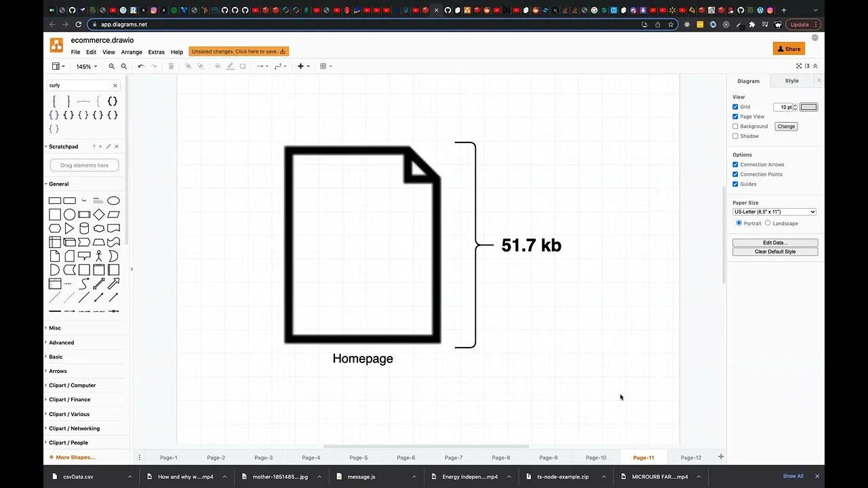The image size is (868, 488).
Task: Click the diagrams.net app logo
Action: tap(56, 45)
